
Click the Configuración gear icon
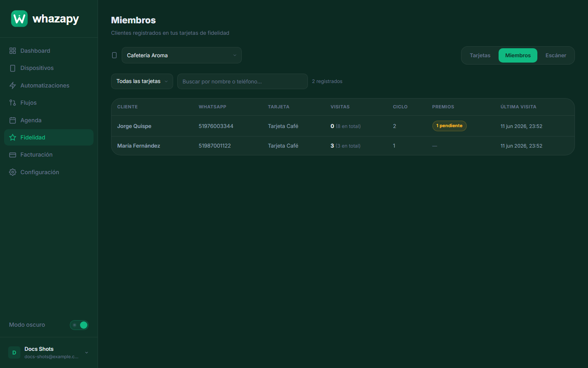[x=13, y=172]
